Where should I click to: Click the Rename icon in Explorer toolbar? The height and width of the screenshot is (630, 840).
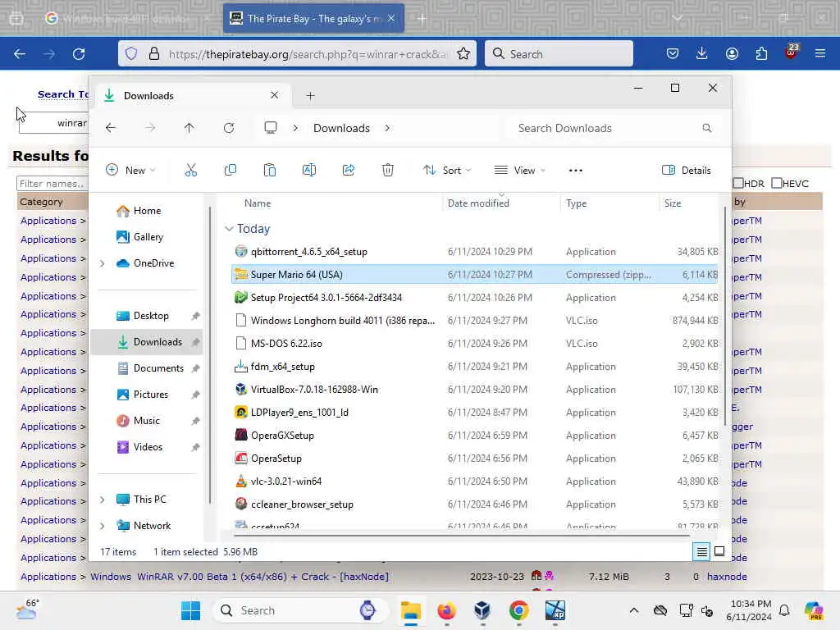309,171
